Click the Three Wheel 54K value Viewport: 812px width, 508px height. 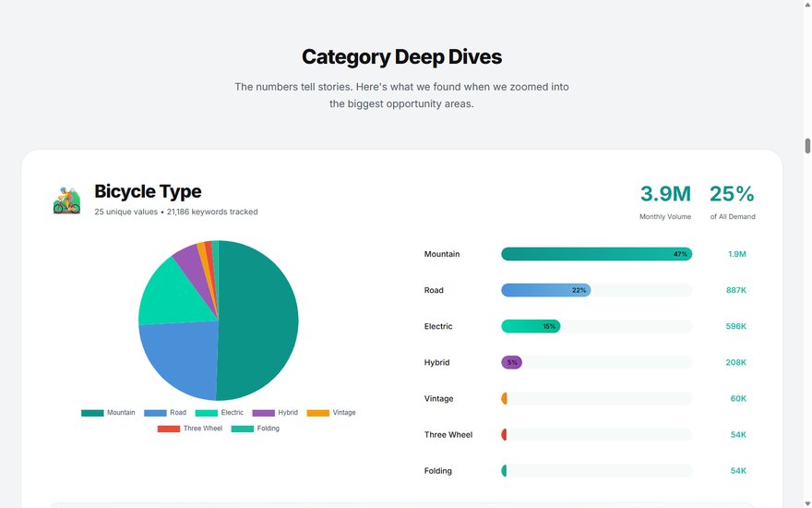tap(738, 435)
